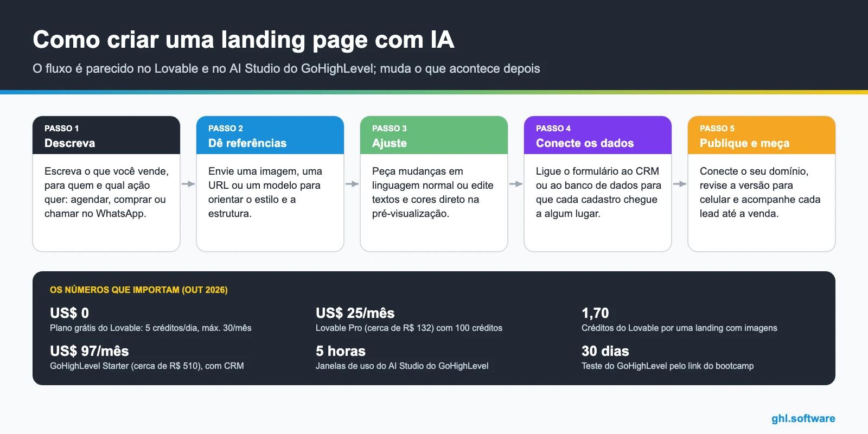Click the "PASSO 4" label

(553, 129)
